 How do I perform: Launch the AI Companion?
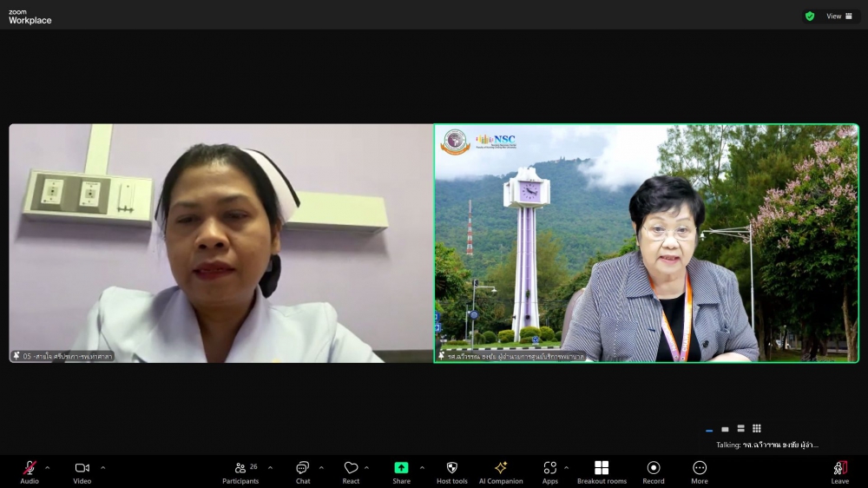501,468
